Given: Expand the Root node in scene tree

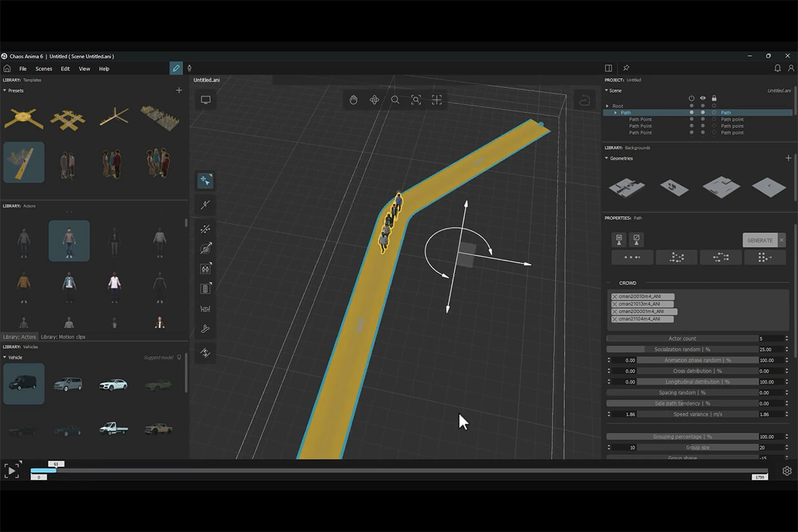Looking at the screenshot, I should [608, 106].
